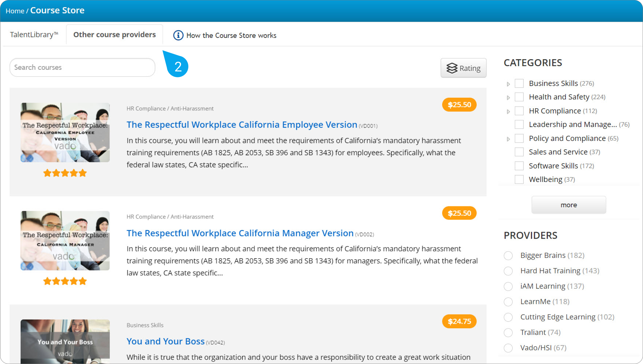Click the $25.50 price badge for Employee Version
Viewport: 643px width, 364px height.
pos(459,105)
